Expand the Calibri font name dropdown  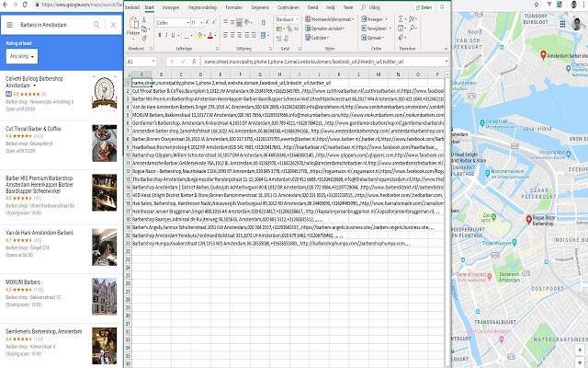187,22
